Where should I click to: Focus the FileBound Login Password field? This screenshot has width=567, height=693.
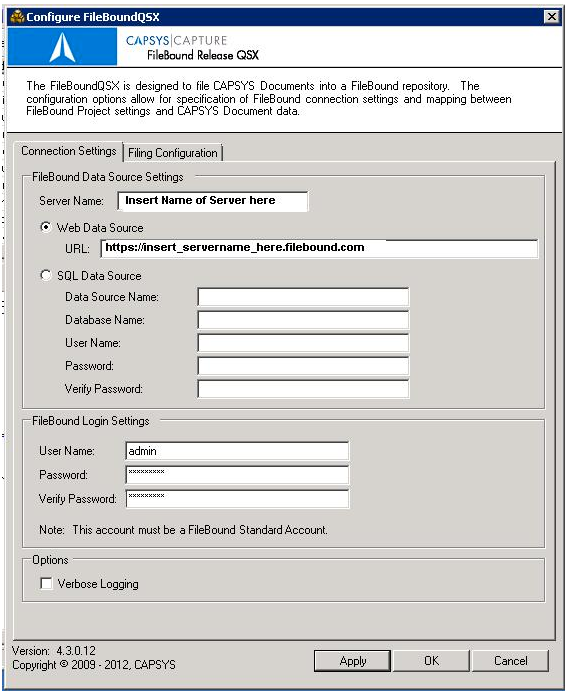click(x=237, y=475)
